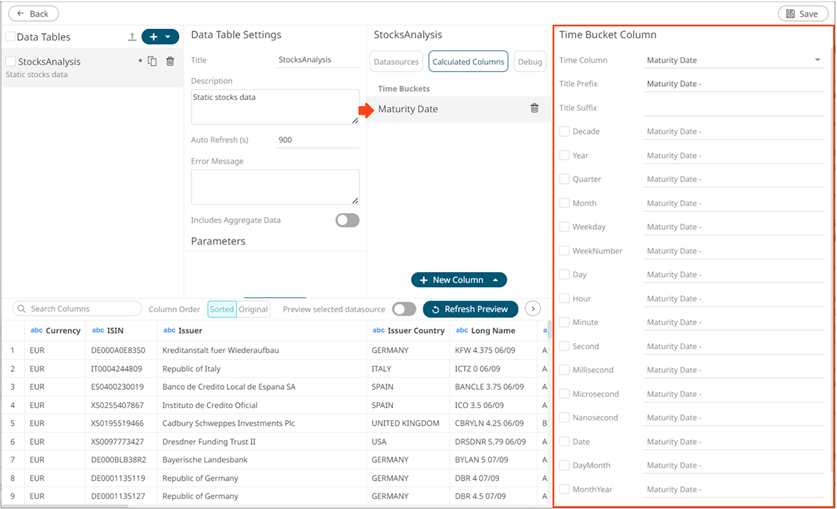Check the WeekNumber time bucket
This screenshot has height=509, width=837.
click(x=564, y=251)
